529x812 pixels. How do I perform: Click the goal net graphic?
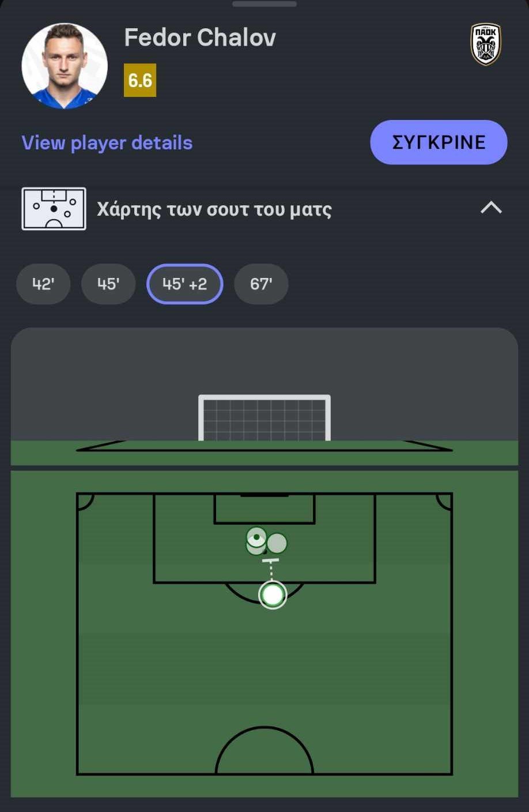point(264,418)
